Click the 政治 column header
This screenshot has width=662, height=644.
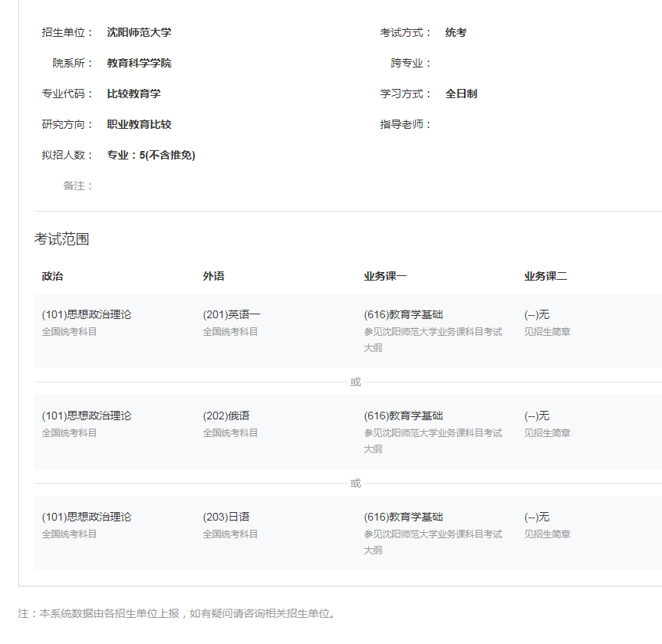point(53,276)
